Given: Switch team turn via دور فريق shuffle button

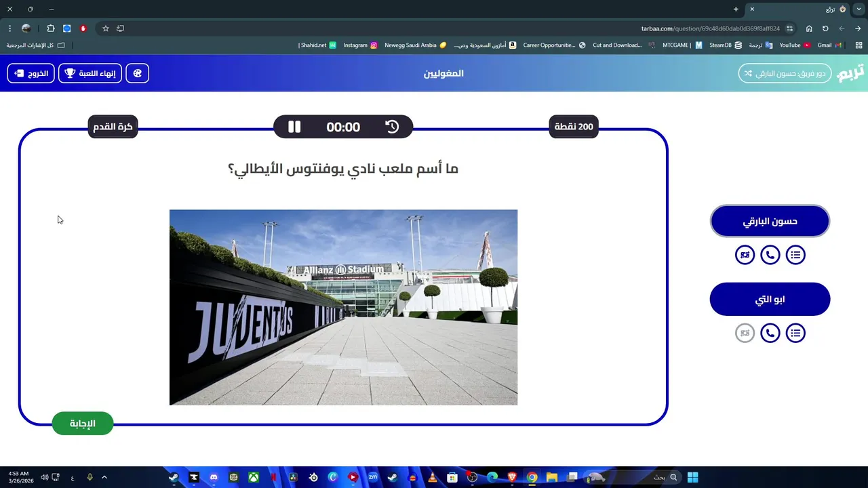Looking at the screenshot, I should tap(785, 73).
